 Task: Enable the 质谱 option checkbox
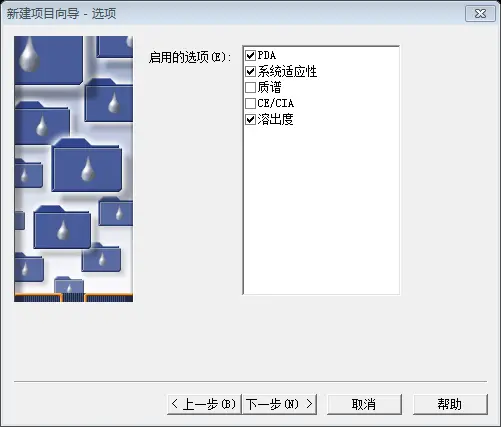click(x=250, y=87)
